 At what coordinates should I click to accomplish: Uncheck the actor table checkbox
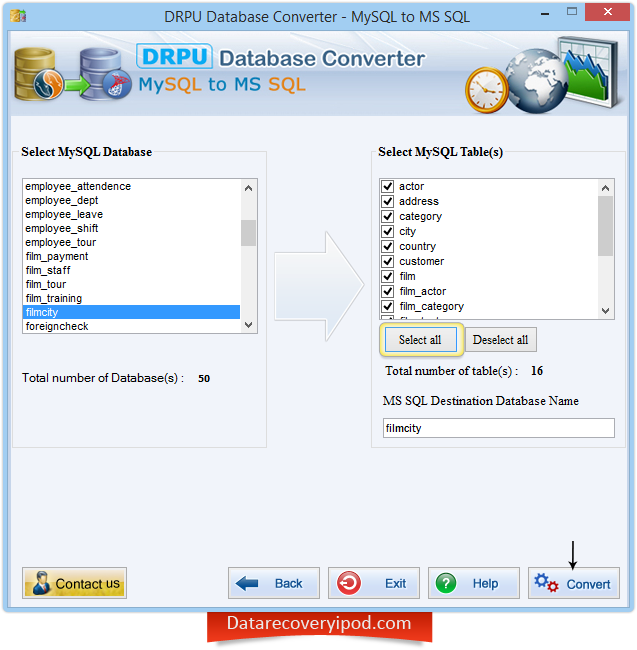pyautogui.click(x=388, y=186)
